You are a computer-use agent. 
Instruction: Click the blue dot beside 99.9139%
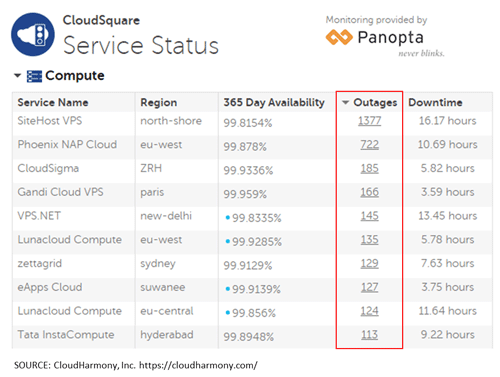(x=228, y=289)
